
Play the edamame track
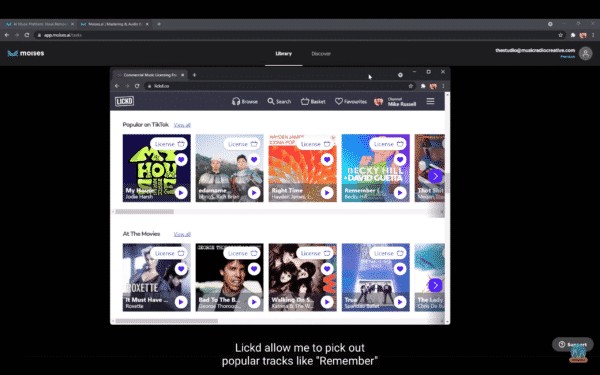point(254,193)
